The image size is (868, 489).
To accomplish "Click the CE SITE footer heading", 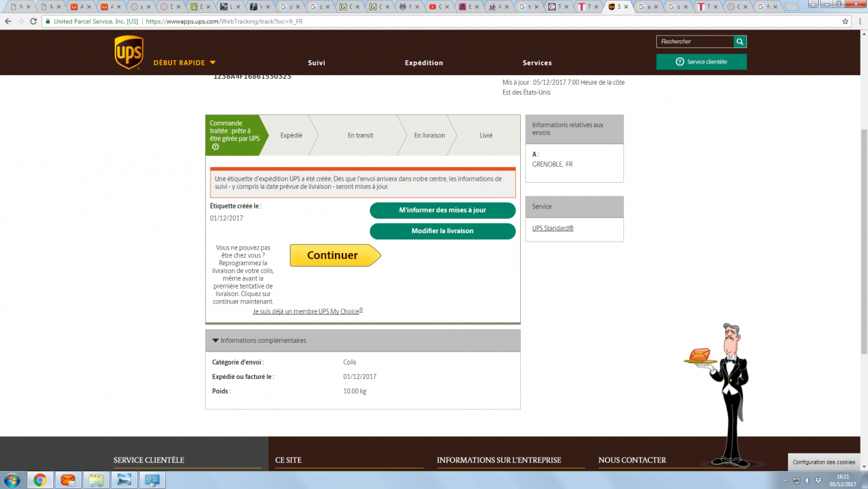I will pyautogui.click(x=288, y=460).
